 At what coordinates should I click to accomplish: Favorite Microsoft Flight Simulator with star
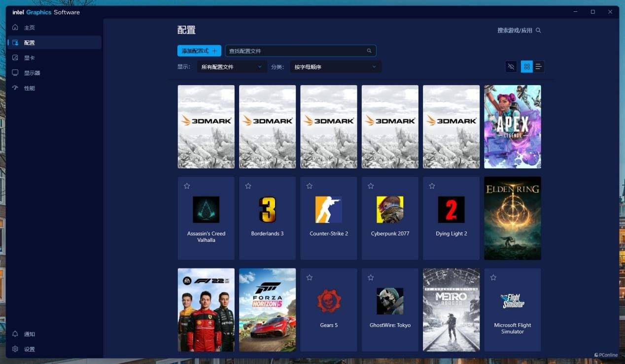[493, 278]
